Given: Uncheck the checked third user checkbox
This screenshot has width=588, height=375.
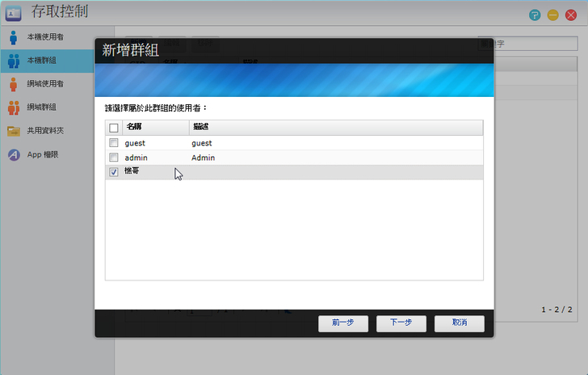Looking at the screenshot, I should click(114, 172).
